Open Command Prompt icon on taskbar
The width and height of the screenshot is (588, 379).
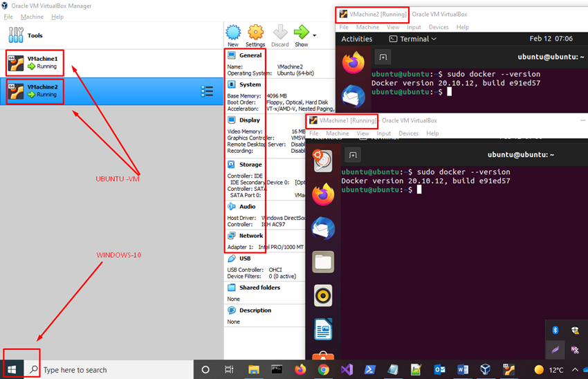click(x=277, y=369)
